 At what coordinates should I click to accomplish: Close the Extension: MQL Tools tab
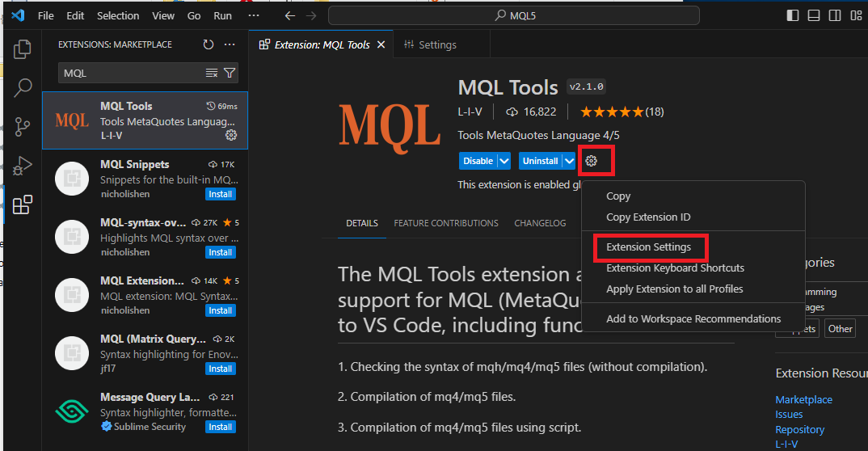[381, 44]
